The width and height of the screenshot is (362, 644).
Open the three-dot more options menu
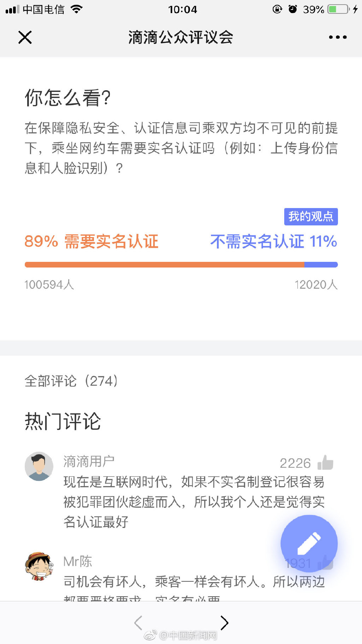[338, 37]
